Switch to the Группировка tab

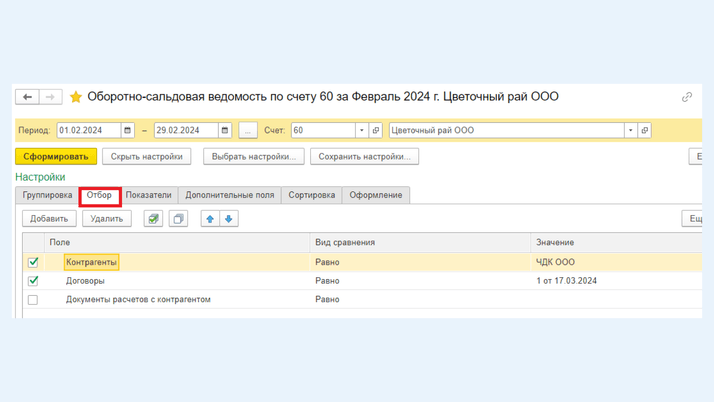click(x=47, y=195)
